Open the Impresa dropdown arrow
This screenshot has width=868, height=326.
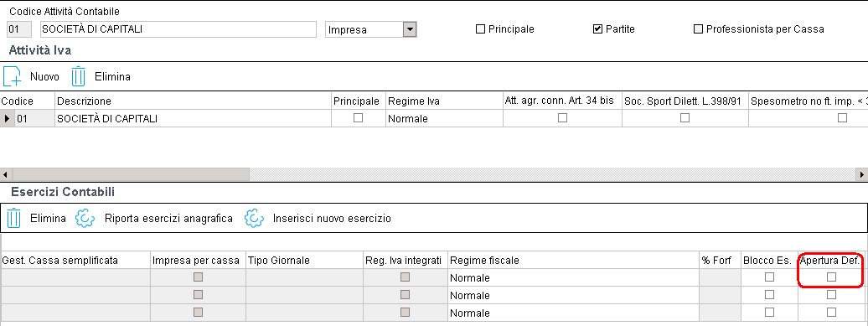[x=409, y=30]
